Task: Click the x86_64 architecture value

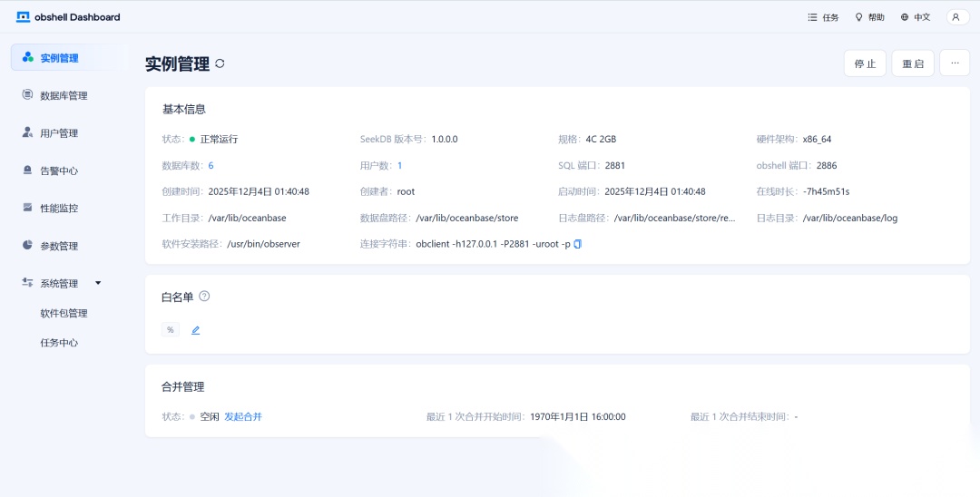Action: [x=817, y=140]
